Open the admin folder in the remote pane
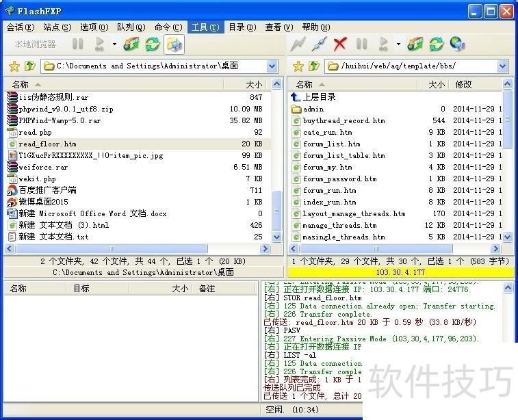The image size is (518, 420). pyautogui.click(x=313, y=109)
